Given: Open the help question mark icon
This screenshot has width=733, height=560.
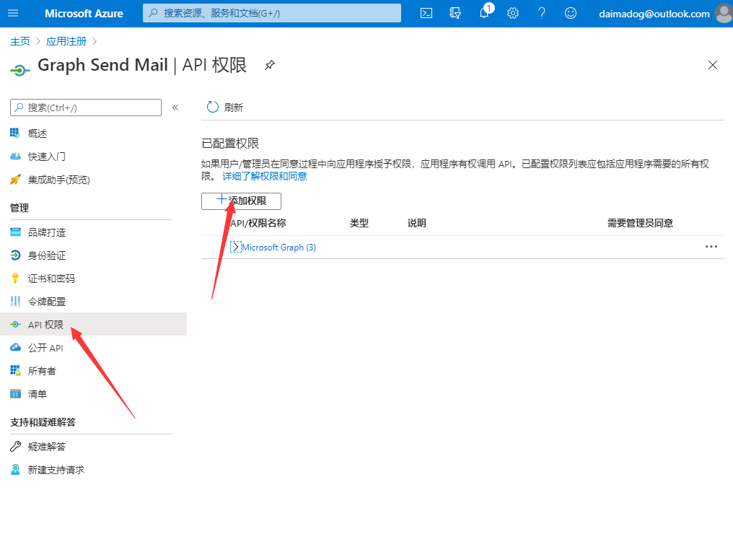Looking at the screenshot, I should coord(542,13).
